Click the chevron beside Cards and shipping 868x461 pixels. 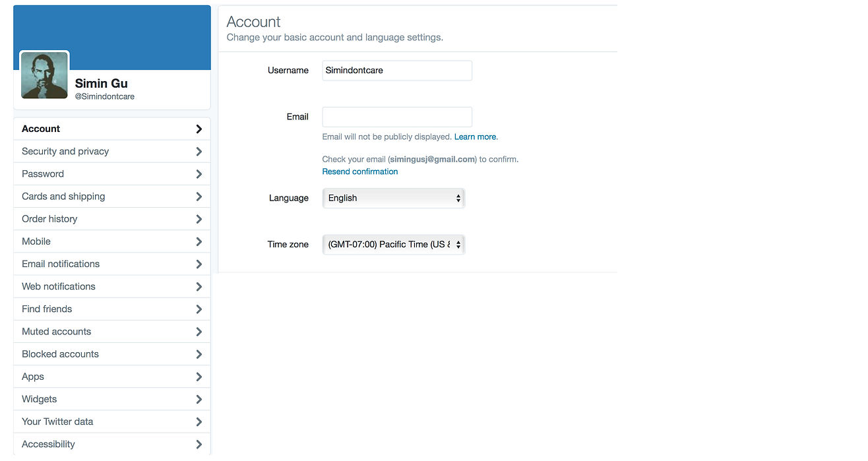point(199,197)
